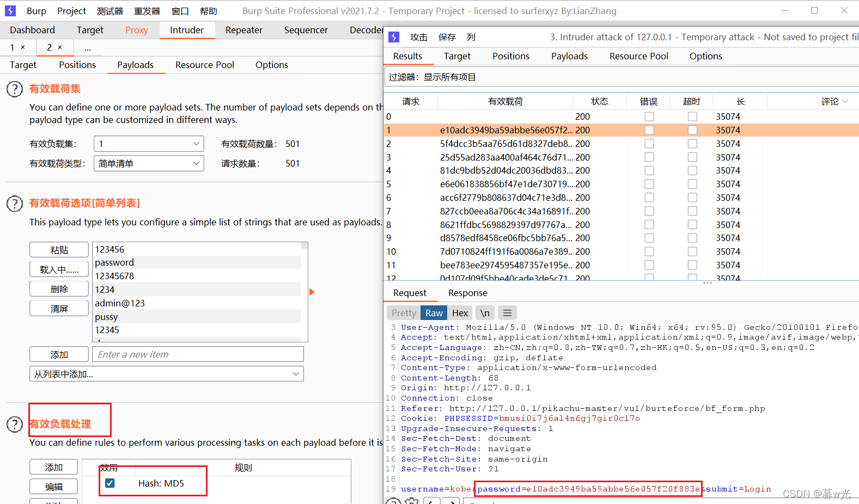Toggle 超时 checkbox for row 25d55ad283aa400
This screenshot has height=504, width=859.
pyautogui.click(x=692, y=157)
